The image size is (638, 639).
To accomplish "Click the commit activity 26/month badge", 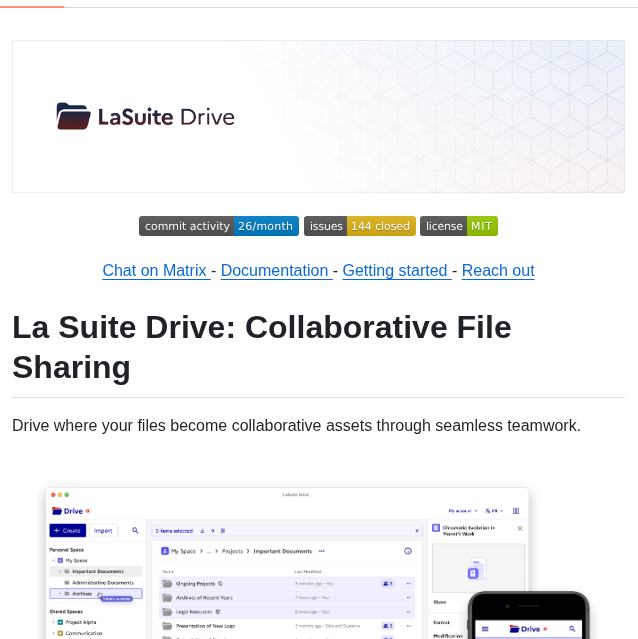I will point(219,226).
